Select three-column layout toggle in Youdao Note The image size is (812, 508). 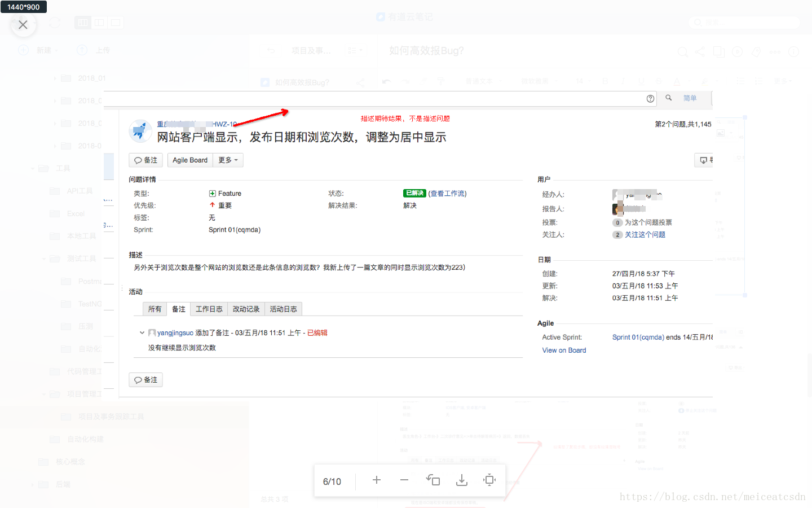tap(83, 23)
